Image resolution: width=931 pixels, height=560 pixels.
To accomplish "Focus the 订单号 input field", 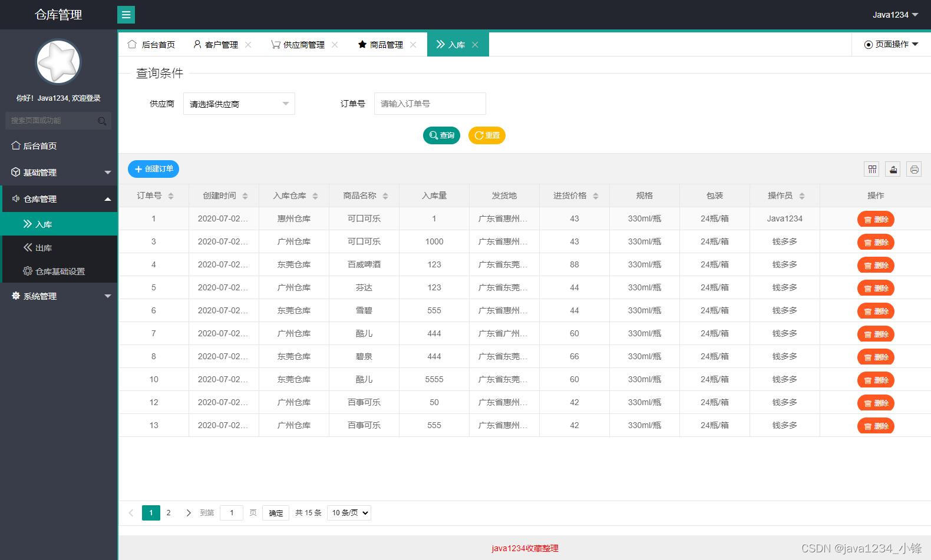I will [430, 104].
